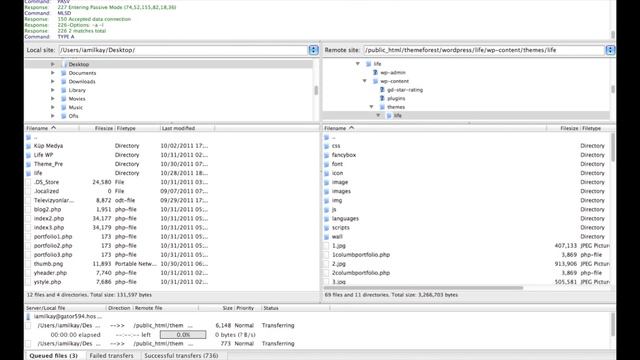Select the Theme_Pre folder icon
640x360 pixels.
click(28, 164)
